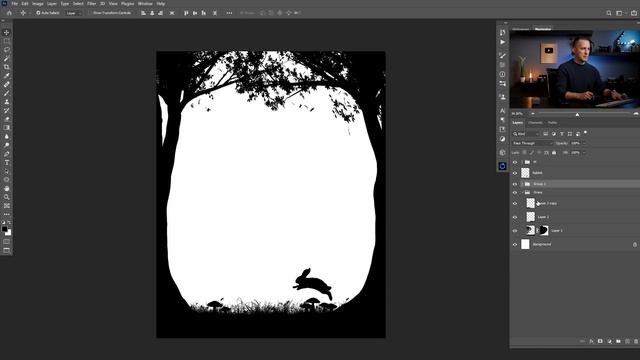Open the Adjustments panel icon in side strip

click(x=502, y=139)
